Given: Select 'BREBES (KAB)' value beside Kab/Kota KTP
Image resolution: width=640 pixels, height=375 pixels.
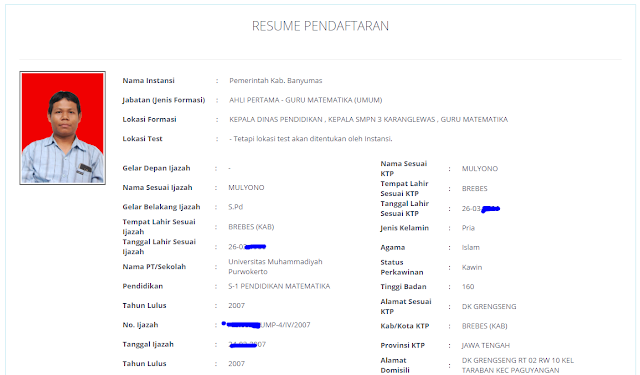Looking at the screenshot, I should (484, 326).
